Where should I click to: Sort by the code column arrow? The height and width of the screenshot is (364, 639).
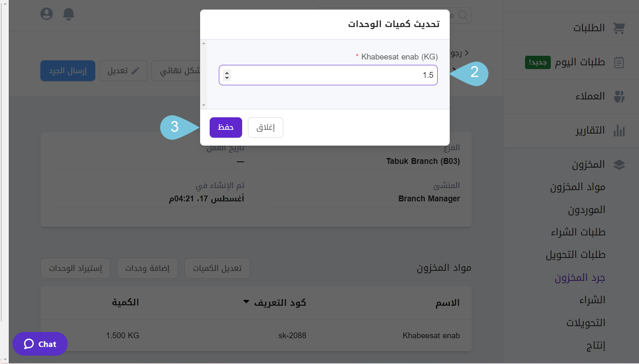coord(246,302)
